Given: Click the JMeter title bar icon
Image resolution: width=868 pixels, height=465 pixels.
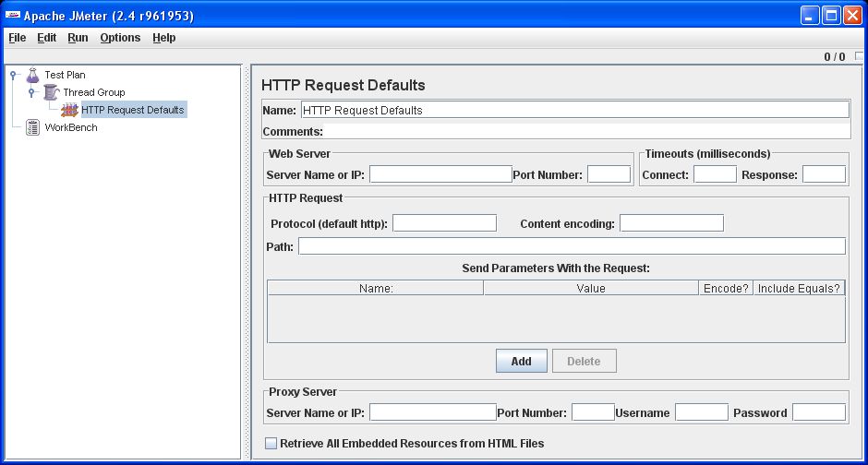Looking at the screenshot, I should [x=13, y=16].
